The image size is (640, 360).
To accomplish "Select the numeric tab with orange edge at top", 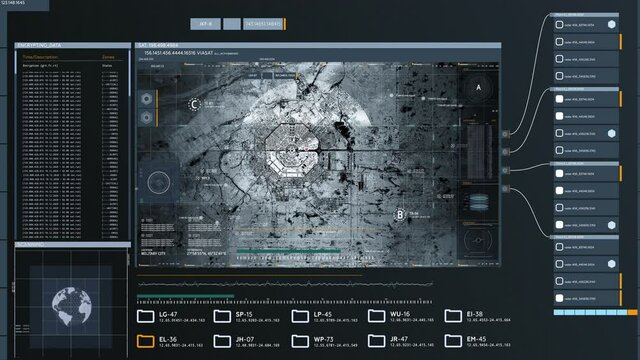I will (x=264, y=24).
